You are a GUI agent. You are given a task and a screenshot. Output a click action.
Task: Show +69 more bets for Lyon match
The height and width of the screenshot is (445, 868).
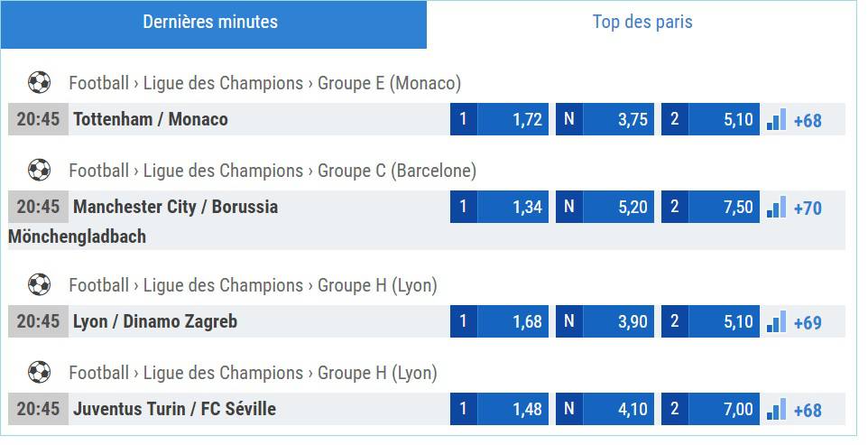point(808,322)
